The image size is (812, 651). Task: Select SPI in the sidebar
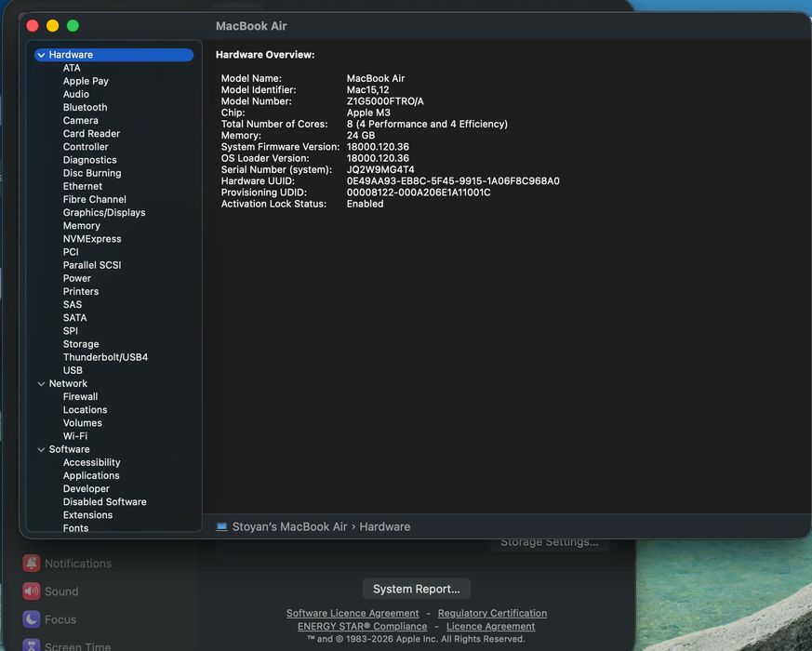point(71,331)
